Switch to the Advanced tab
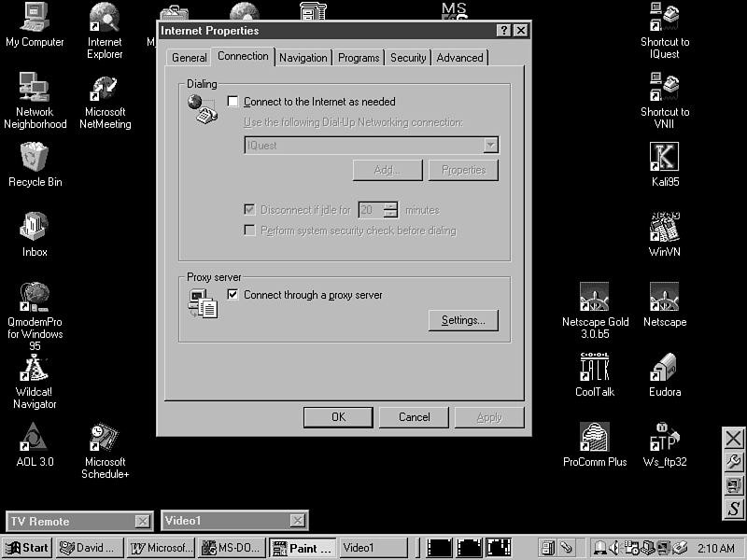This screenshot has height=560, width=747. point(460,58)
